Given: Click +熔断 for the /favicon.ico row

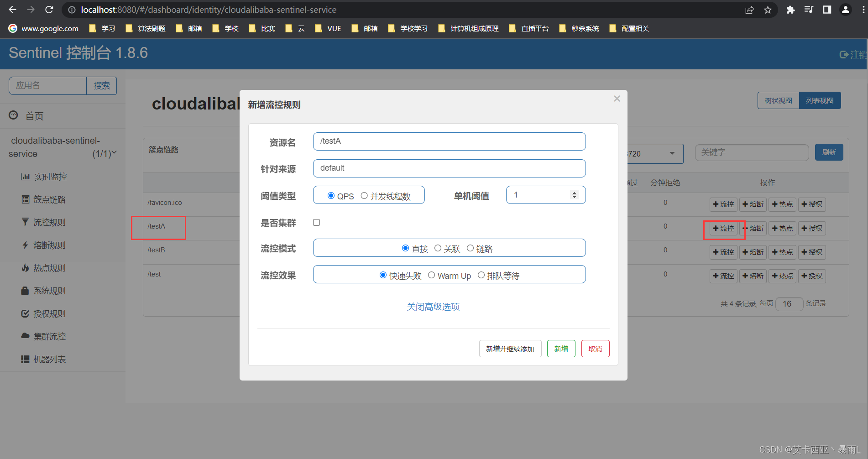Looking at the screenshot, I should pyautogui.click(x=753, y=204).
